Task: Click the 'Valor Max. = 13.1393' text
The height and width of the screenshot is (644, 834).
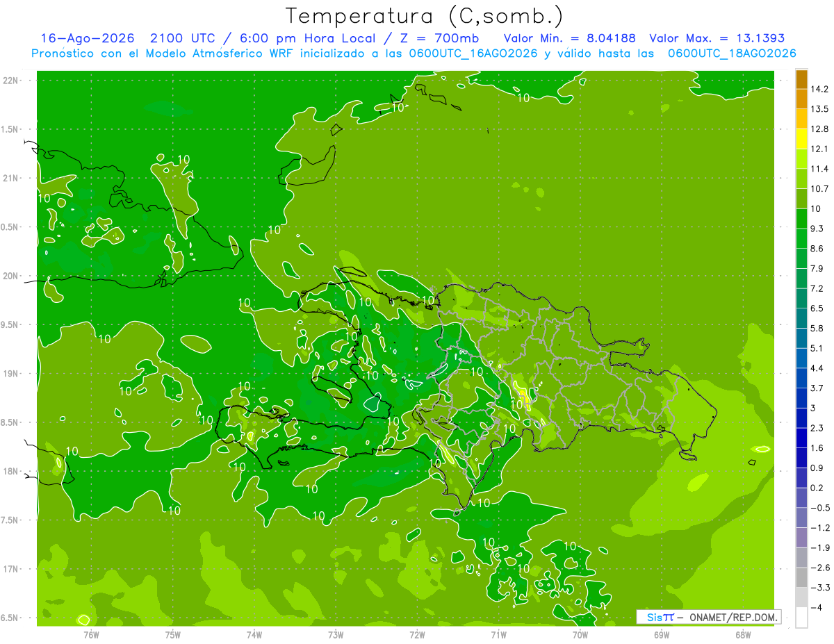Action: pyautogui.click(x=717, y=38)
